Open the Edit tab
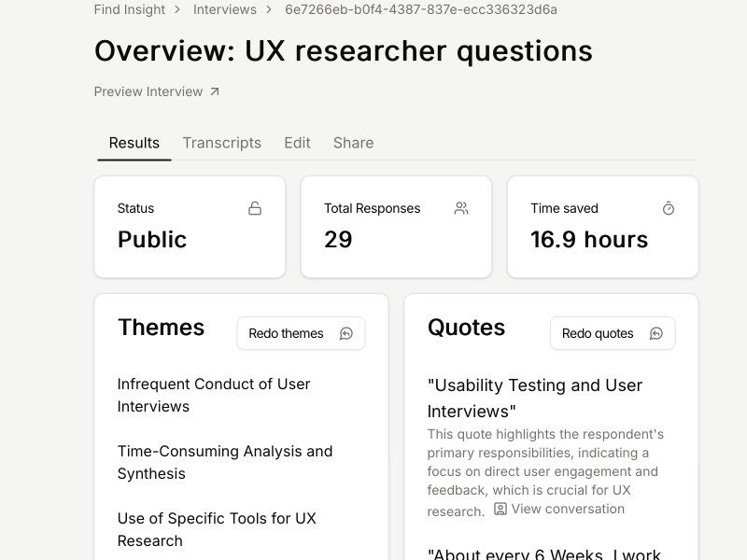The width and height of the screenshot is (747, 560). [297, 143]
